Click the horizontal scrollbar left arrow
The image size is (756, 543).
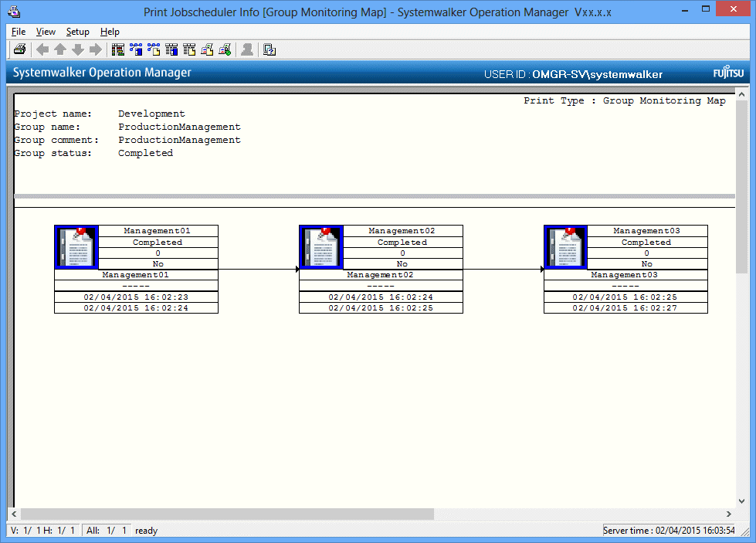point(14,514)
